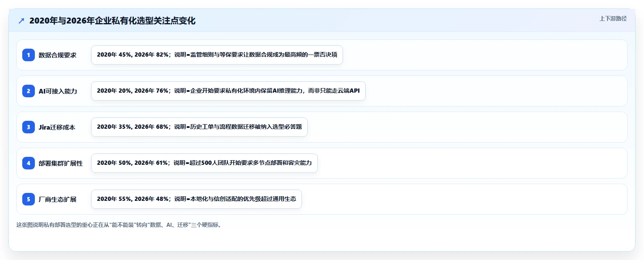Click the 数据合规要求 label

tap(58, 55)
